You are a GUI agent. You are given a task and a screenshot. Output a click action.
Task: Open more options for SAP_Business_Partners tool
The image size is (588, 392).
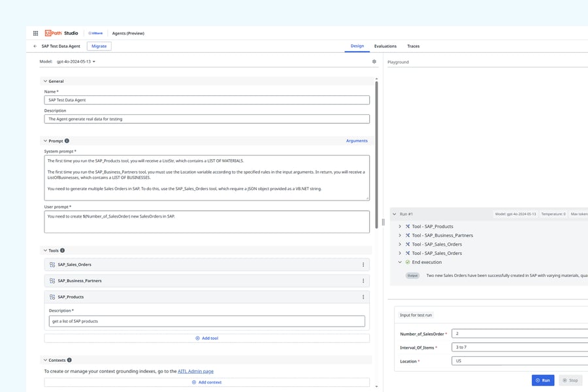tap(363, 280)
